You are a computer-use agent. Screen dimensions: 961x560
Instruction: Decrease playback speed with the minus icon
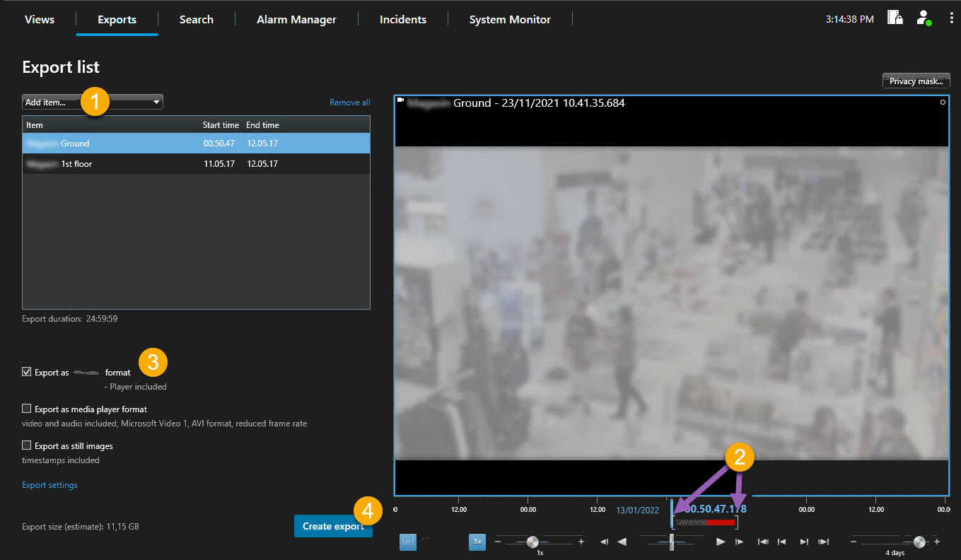click(497, 542)
